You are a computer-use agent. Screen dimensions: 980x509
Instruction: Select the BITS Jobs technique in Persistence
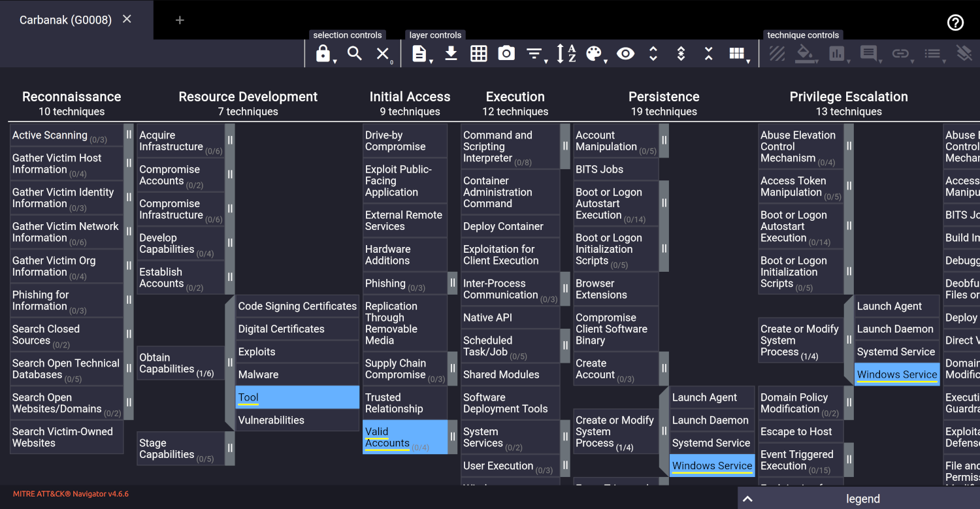[x=616, y=169]
